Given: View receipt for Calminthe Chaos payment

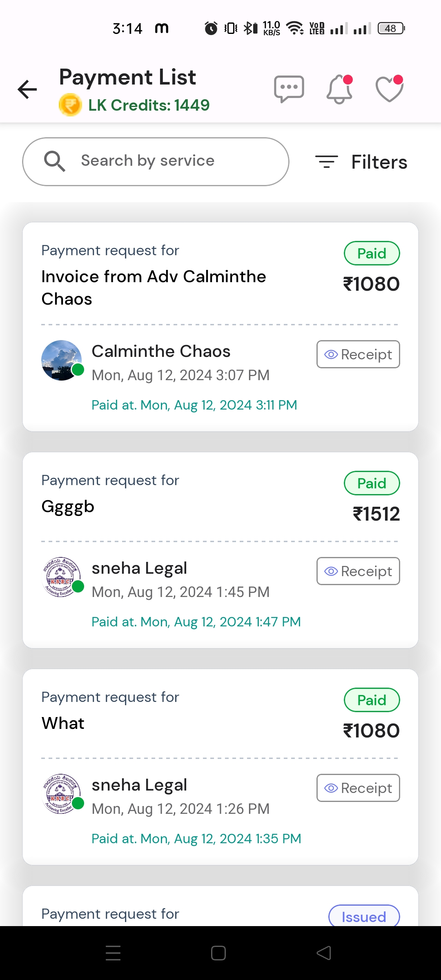Looking at the screenshot, I should 358,354.
